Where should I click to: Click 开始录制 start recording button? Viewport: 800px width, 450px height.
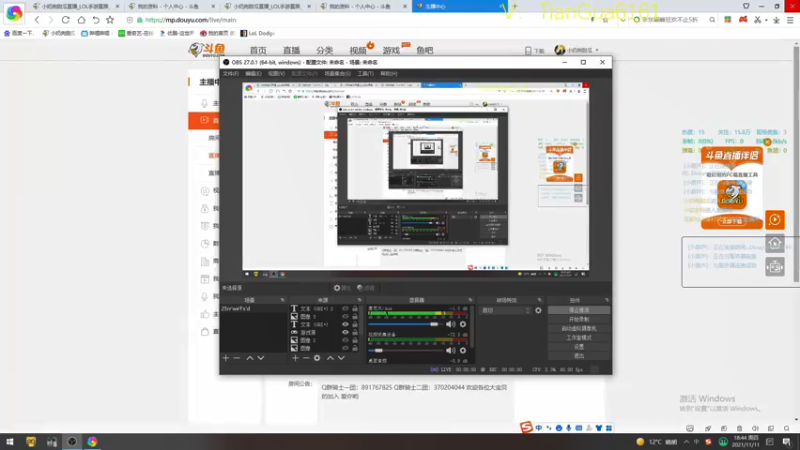point(579,319)
